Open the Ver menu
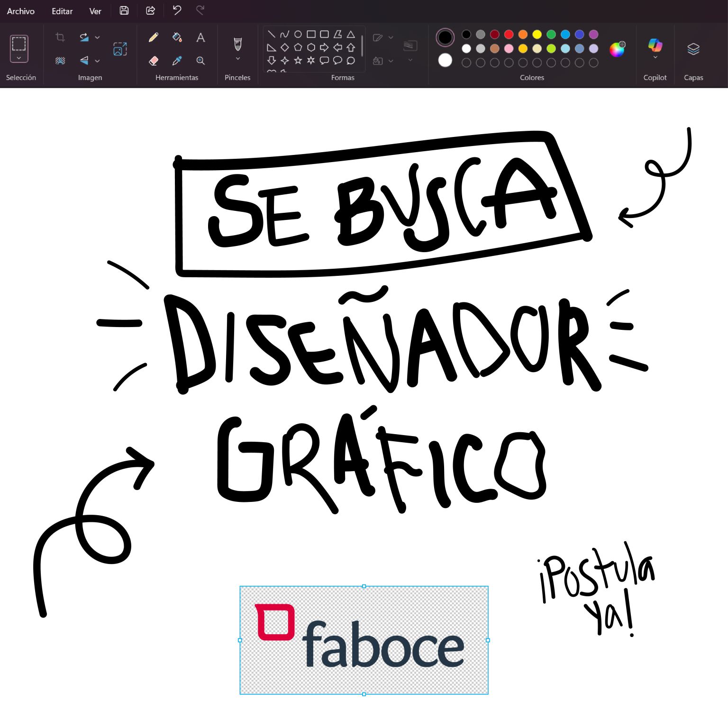 point(95,11)
